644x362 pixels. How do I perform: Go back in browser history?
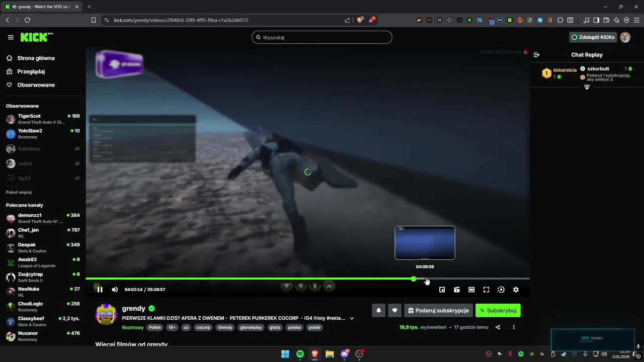point(7,20)
